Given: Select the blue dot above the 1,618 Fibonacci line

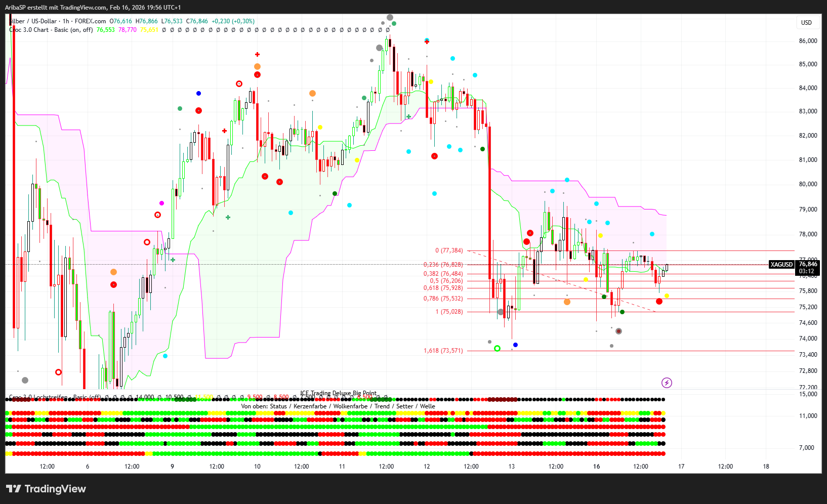Looking at the screenshot, I should 515,345.
